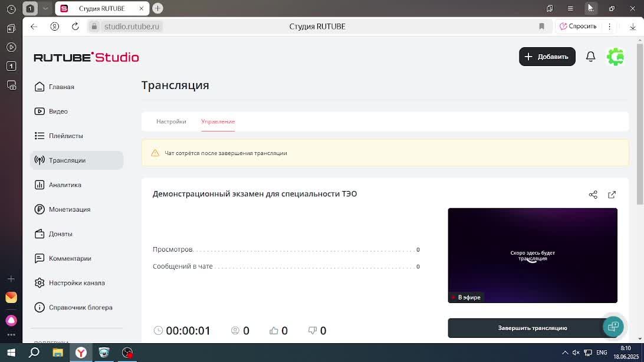
Task: Open video player icon in browser sidebar
Action: point(11,47)
